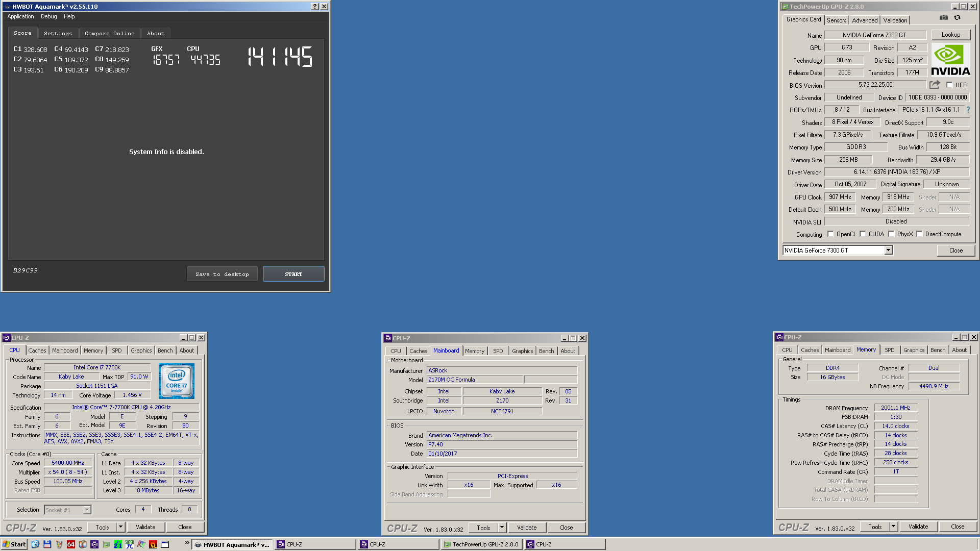Click Tools button in CPU-Z Memory window
The width and height of the screenshot is (980, 551).
click(875, 527)
